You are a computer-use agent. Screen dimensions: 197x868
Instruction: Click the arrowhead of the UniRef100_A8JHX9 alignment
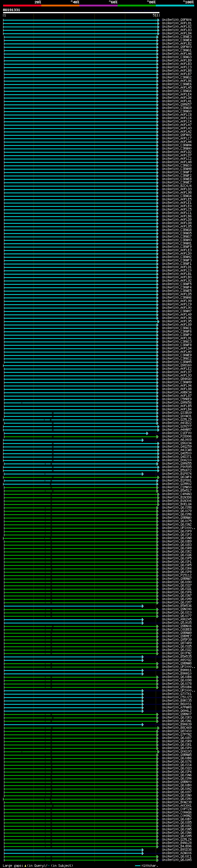tap(143, 440)
